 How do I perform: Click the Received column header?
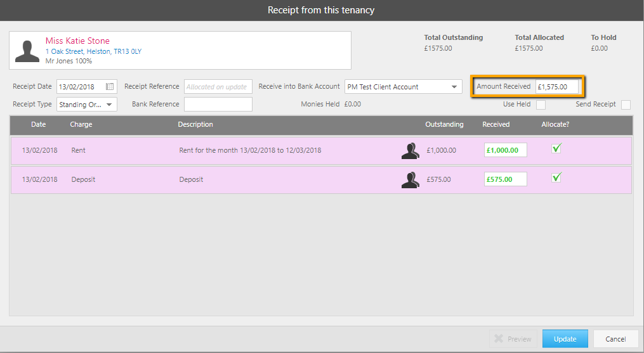pyautogui.click(x=496, y=124)
